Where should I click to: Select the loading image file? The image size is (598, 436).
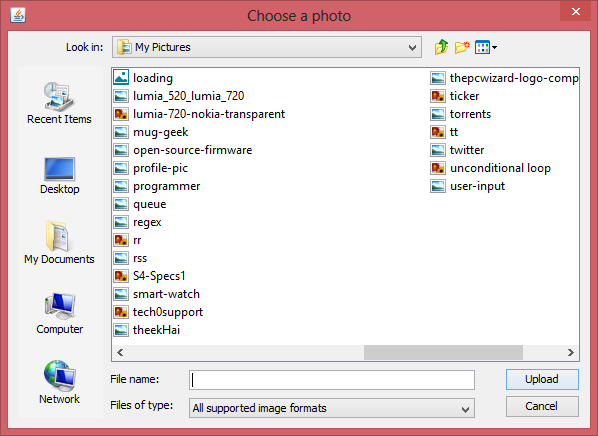click(143, 78)
